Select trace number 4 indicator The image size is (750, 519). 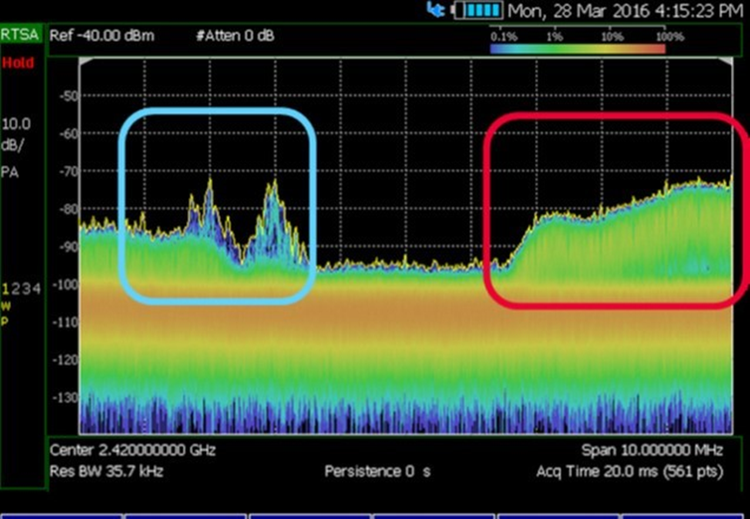pyautogui.click(x=37, y=289)
